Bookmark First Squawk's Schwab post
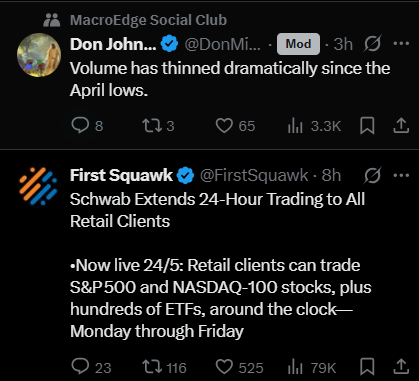The height and width of the screenshot is (381, 419). pos(367,366)
